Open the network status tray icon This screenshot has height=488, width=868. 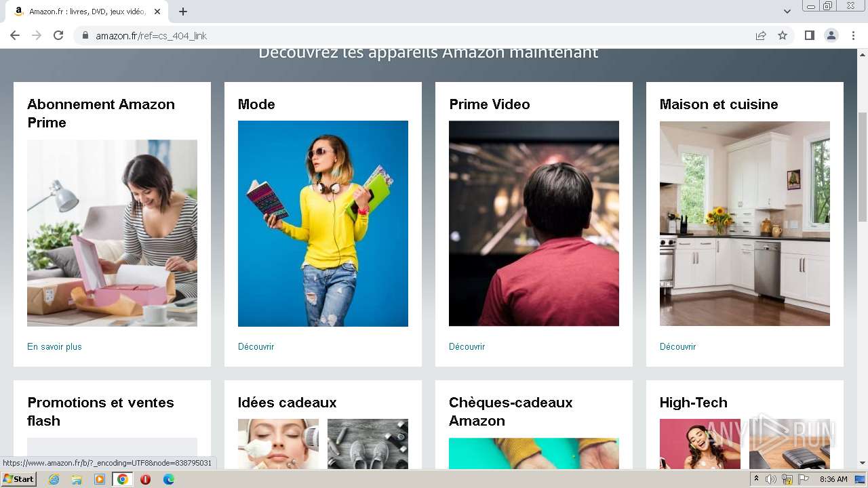(787, 479)
